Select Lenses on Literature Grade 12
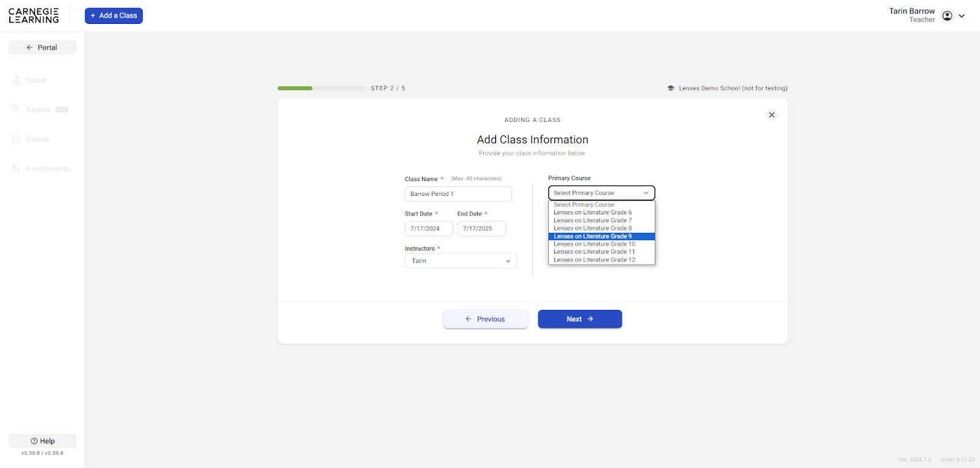The width and height of the screenshot is (980, 468). pyautogui.click(x=601, y=260)
